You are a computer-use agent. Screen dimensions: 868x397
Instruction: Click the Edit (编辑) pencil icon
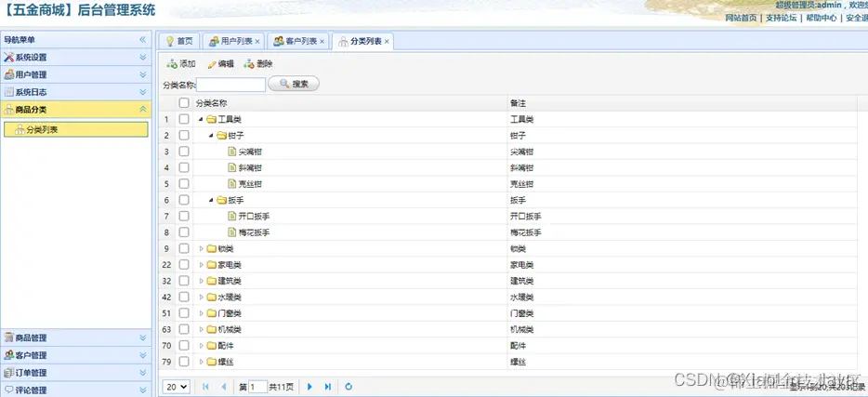tap(212, 64)
